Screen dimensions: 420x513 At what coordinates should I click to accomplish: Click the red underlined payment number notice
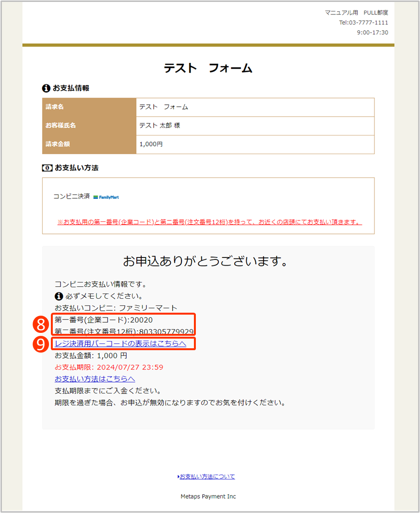[x=209, y=222]
